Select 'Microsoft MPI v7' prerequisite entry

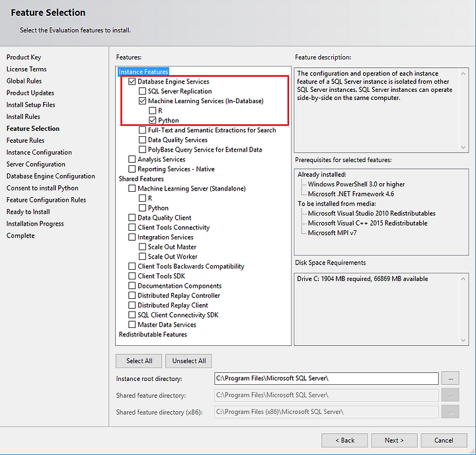[332, 233]
